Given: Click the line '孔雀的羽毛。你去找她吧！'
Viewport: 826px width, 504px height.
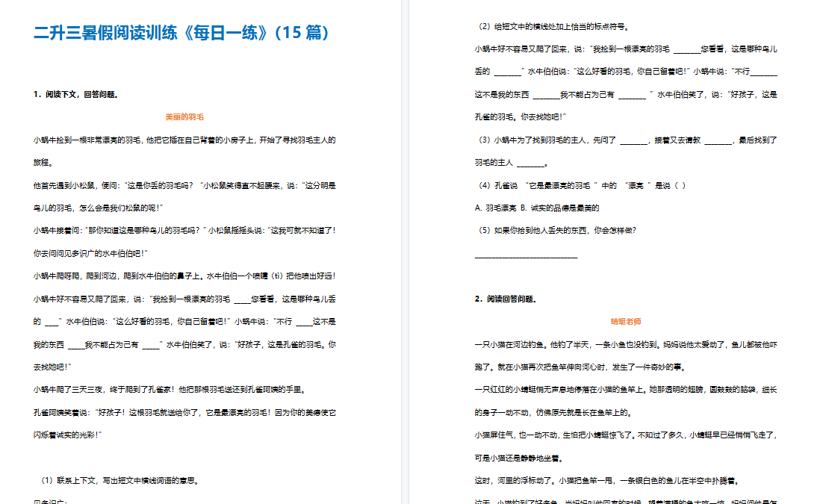Looking at the screenshot, I should pos(521,117).
